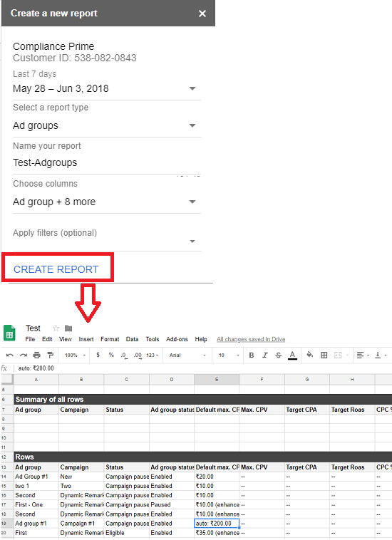
Task: Activate the paint format tool
Action: [x=51, y=355]
